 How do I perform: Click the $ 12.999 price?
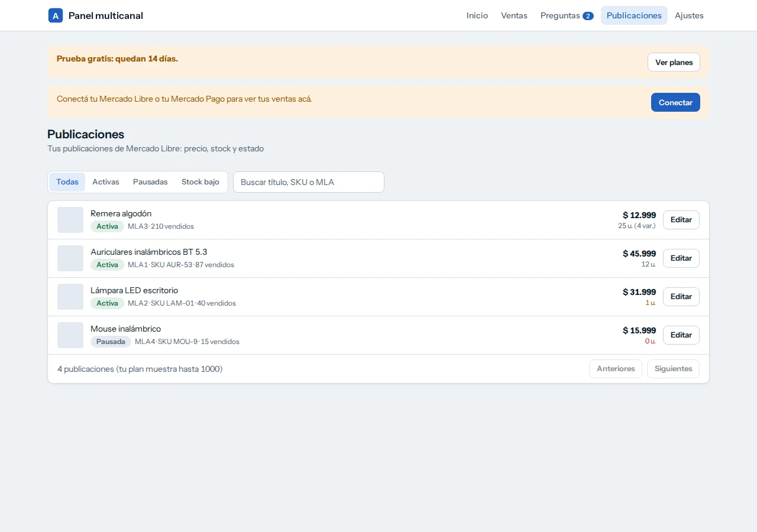pos(639,215)
